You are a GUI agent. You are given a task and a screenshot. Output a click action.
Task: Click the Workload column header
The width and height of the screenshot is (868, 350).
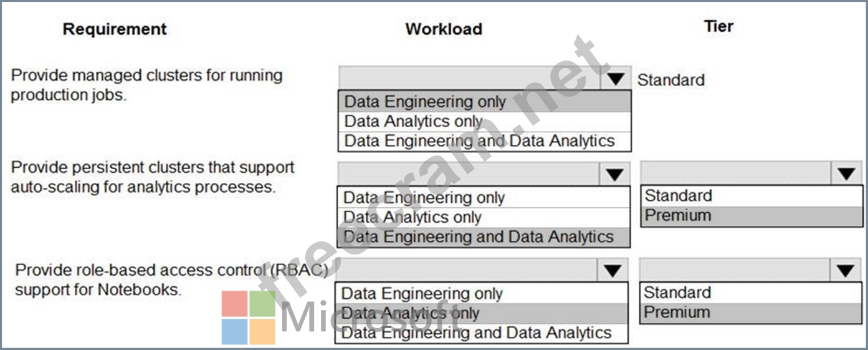click(444, 29)
